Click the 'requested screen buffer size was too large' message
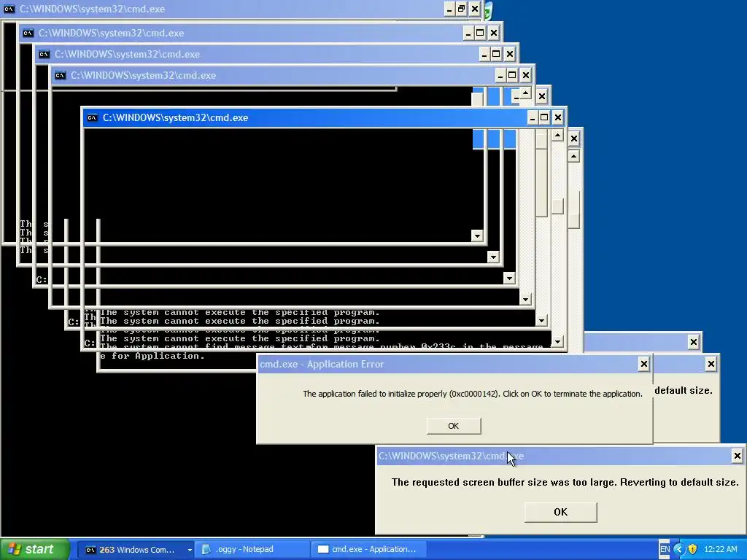This screenshot has height=560, width=747. click(565, 483)
